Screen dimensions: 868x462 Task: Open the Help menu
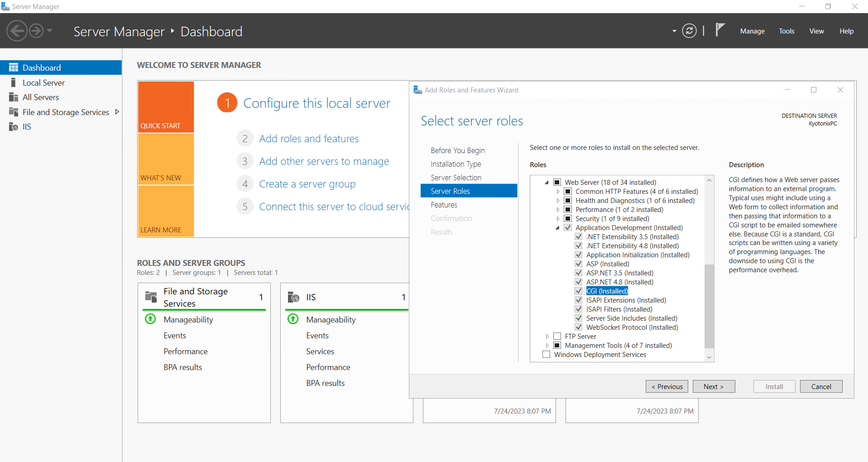click(x=846, y=31)
